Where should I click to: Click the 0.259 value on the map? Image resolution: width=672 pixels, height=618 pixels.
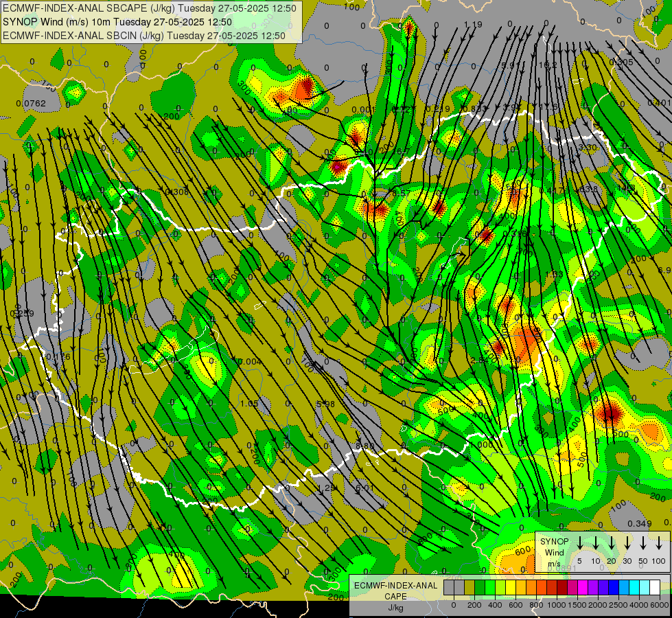click(x=22, y=314)
